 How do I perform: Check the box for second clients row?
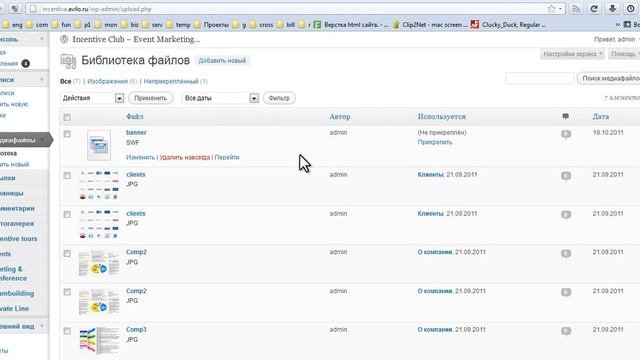[67, 214]
